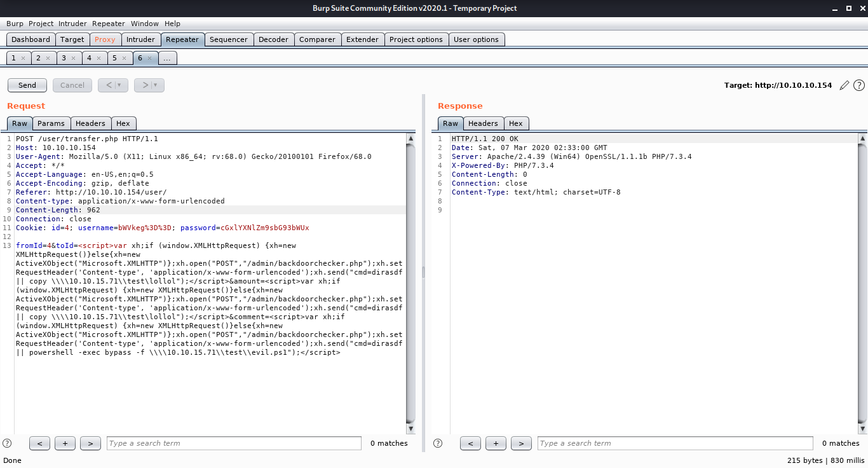Show response Headers view

click(484, 123)
